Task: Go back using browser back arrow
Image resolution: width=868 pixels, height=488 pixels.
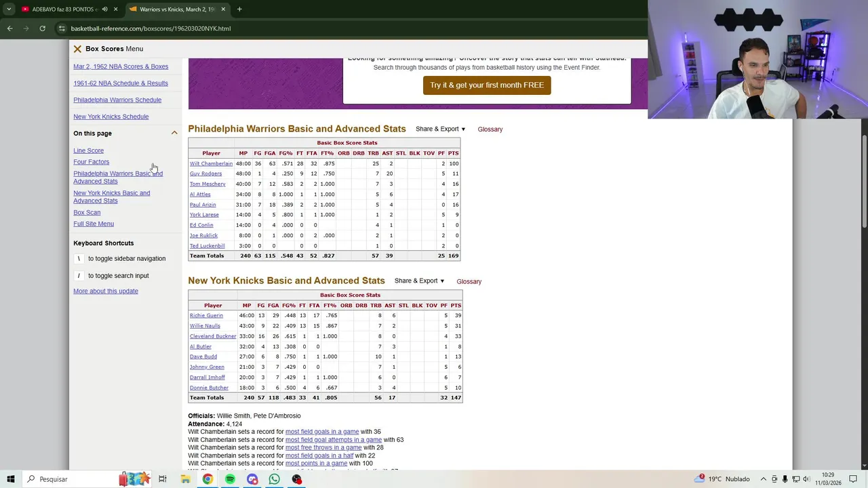Action: tap(9, 28)
